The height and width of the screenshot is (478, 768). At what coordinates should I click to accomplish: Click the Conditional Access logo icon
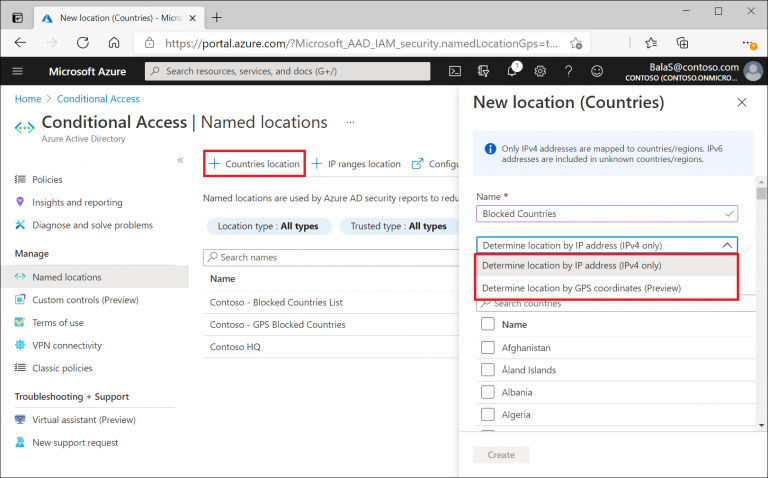[x=24, y=128]
